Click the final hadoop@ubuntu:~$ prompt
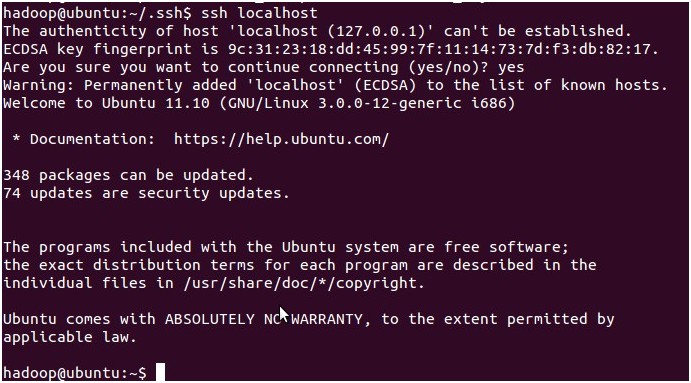Image resolution: width=691 pixels, height=383 pixels. [x=75, y=373]
